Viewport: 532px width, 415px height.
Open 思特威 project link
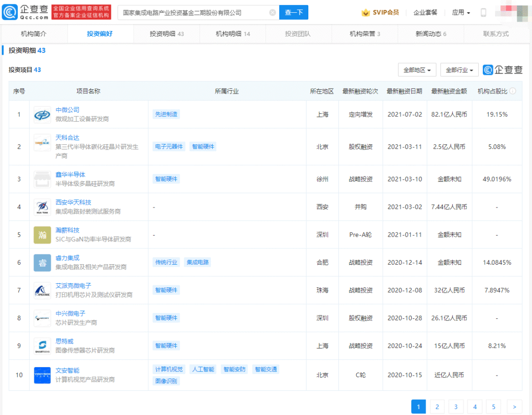[65, 341]
